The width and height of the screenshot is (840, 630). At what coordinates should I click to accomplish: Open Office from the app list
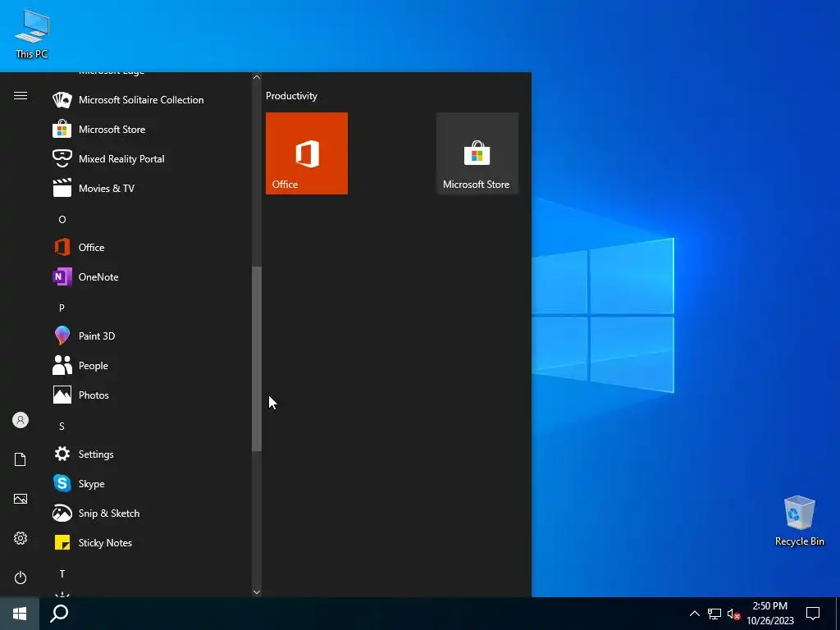(150, 248)
